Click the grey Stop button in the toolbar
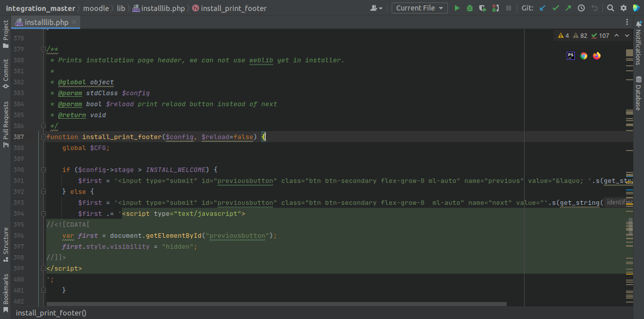 [x=508, y=8]
